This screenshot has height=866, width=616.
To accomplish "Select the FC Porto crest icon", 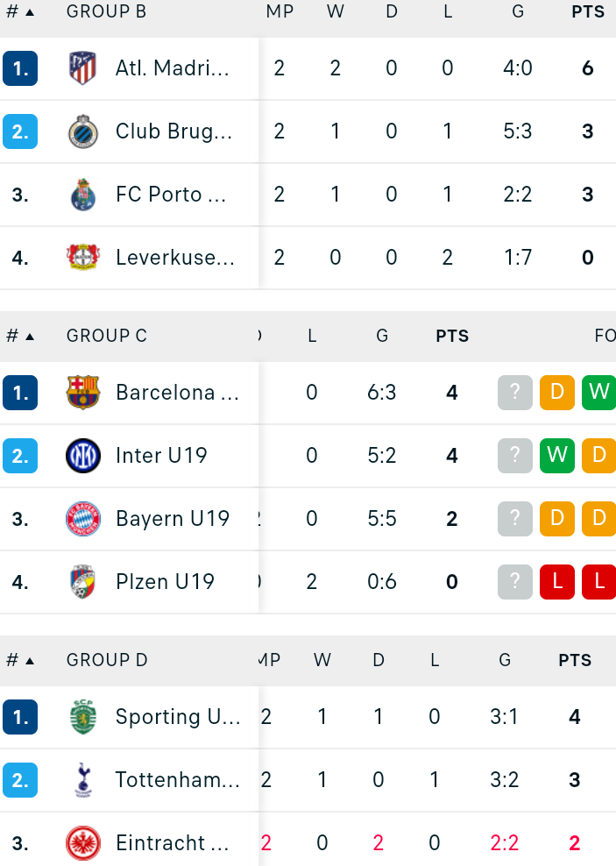I will tap(82, 195).
